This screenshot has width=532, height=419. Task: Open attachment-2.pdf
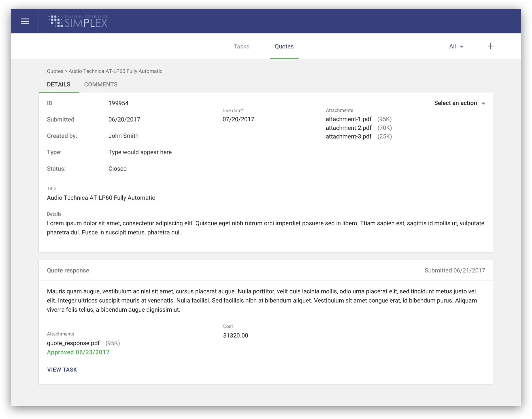coord(348,128)
